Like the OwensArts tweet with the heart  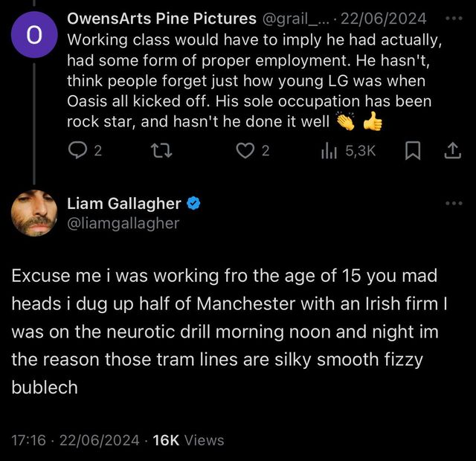246,151
